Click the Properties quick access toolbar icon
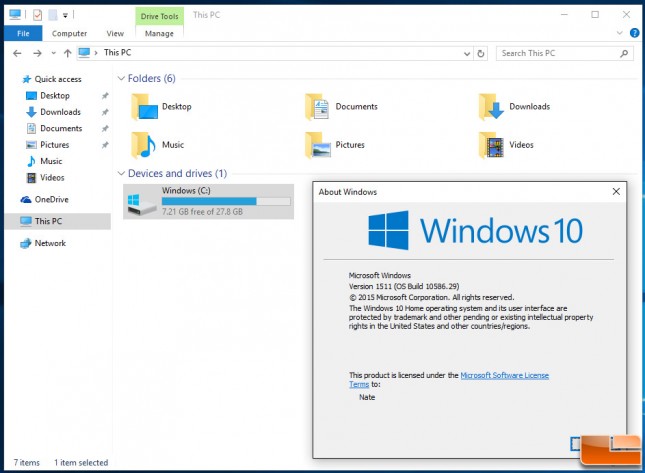This screenshot has height=473, width=645. pos(37,15)
